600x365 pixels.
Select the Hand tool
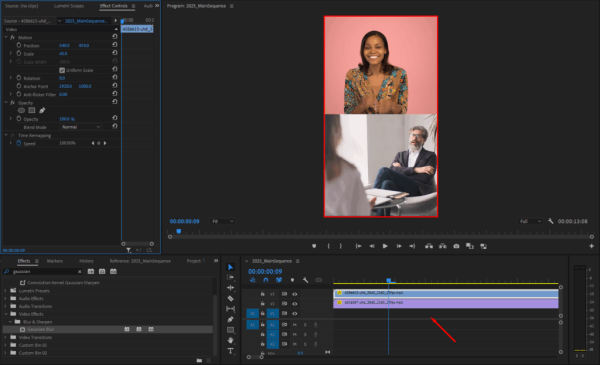click(230, 340)
